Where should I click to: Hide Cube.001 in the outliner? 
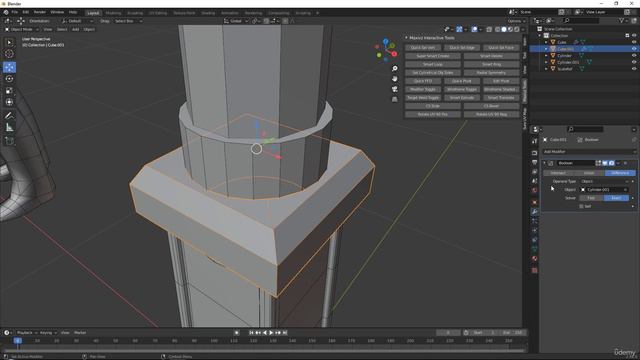634,49
